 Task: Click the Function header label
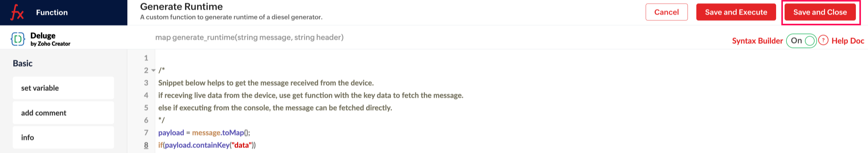(52, 12)
